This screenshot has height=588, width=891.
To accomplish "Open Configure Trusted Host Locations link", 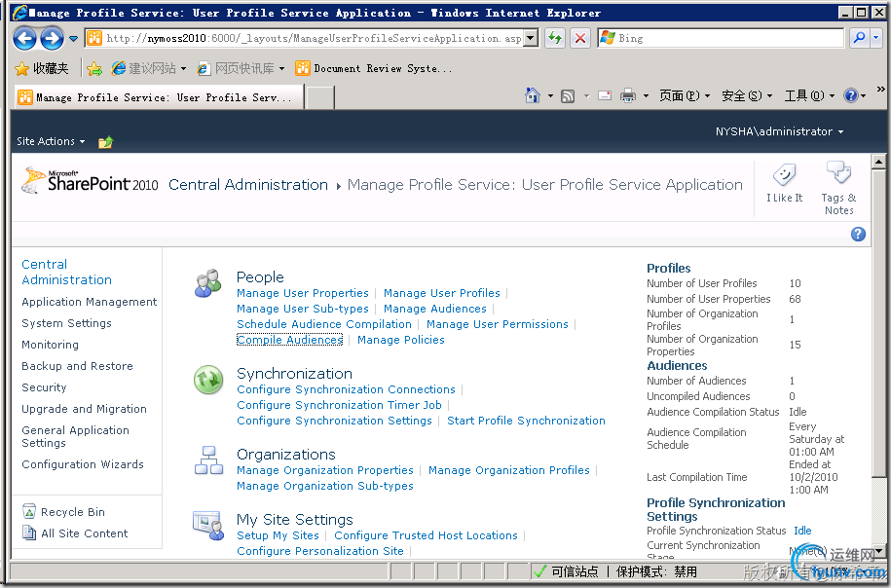I will coord(427,535).
